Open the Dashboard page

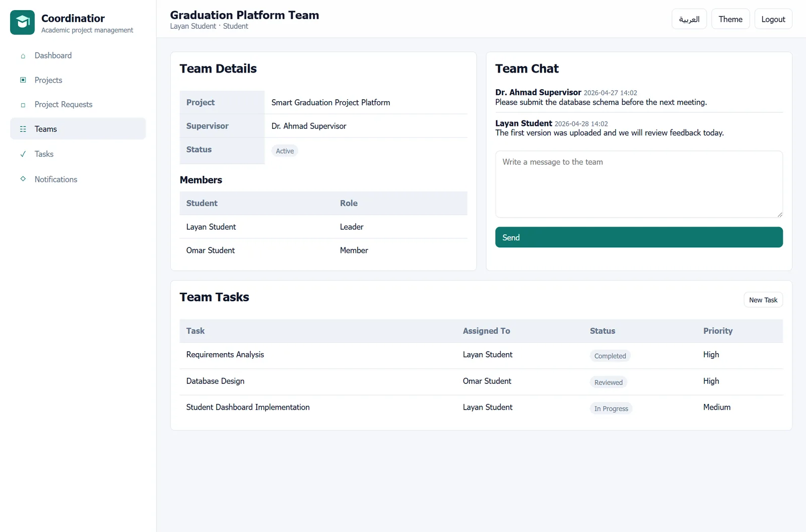tap(78, 55)
